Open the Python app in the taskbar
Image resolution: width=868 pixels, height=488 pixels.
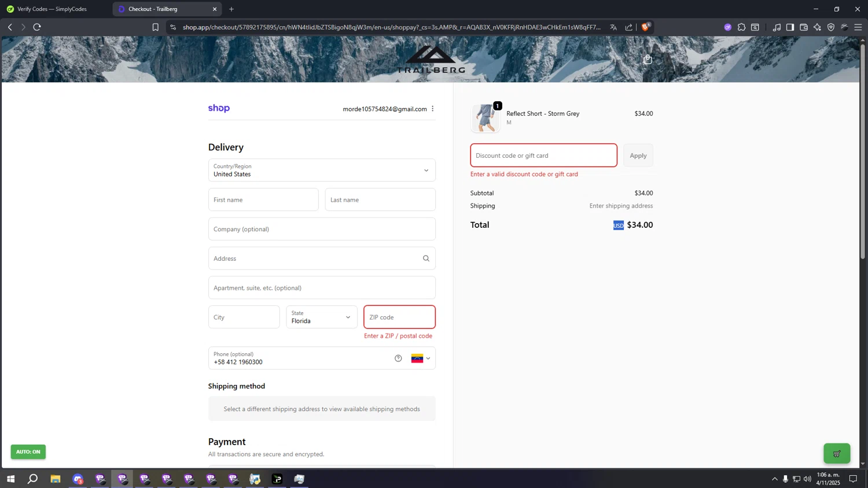click(x=255, y=479)
